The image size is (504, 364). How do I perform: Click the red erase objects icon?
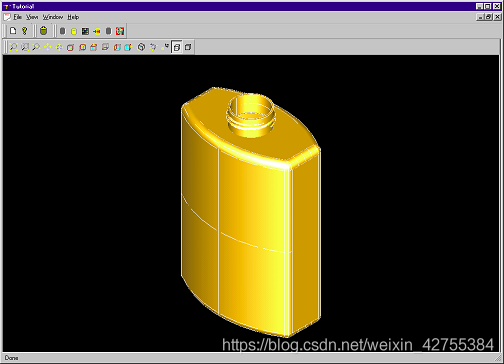point(120,31)
